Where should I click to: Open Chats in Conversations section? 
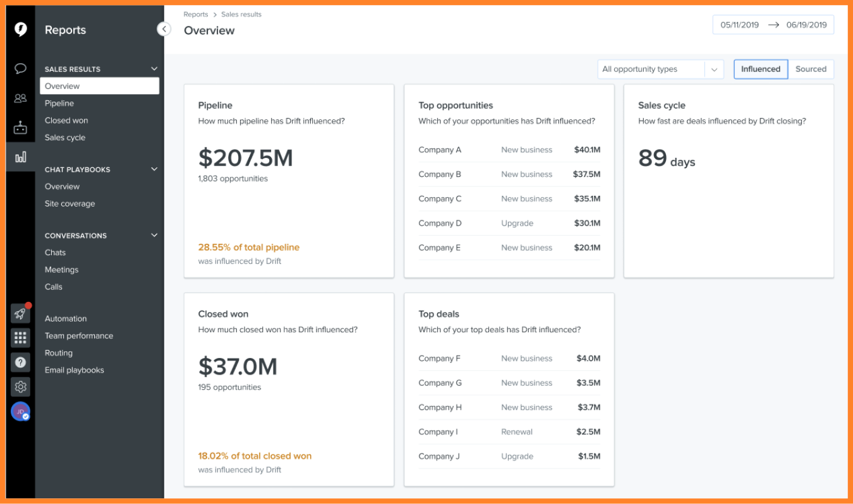55,253
